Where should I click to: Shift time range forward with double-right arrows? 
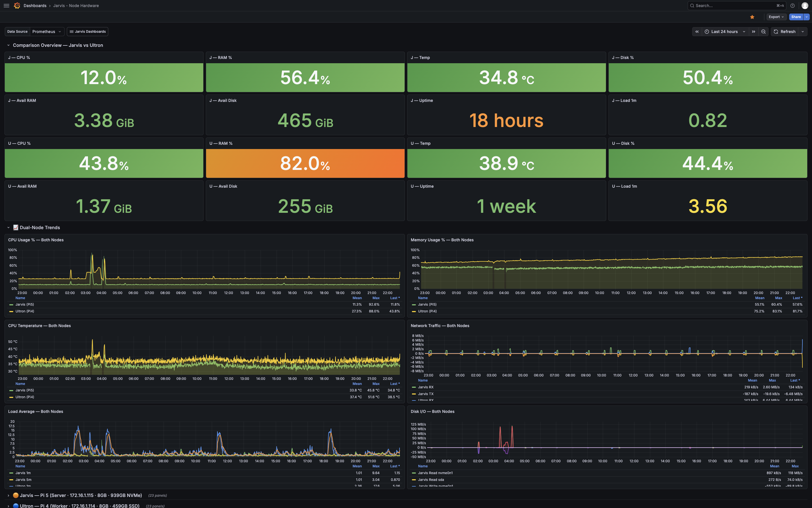coord(754,32)
